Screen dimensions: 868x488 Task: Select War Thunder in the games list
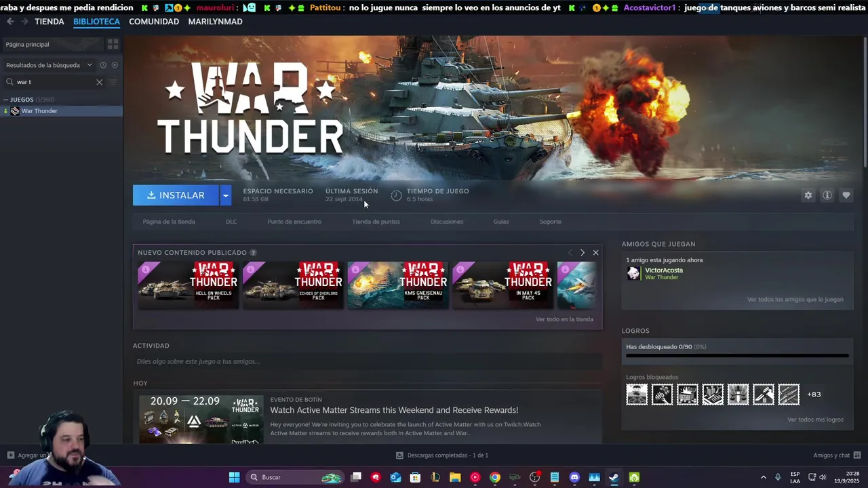point(61,111)
